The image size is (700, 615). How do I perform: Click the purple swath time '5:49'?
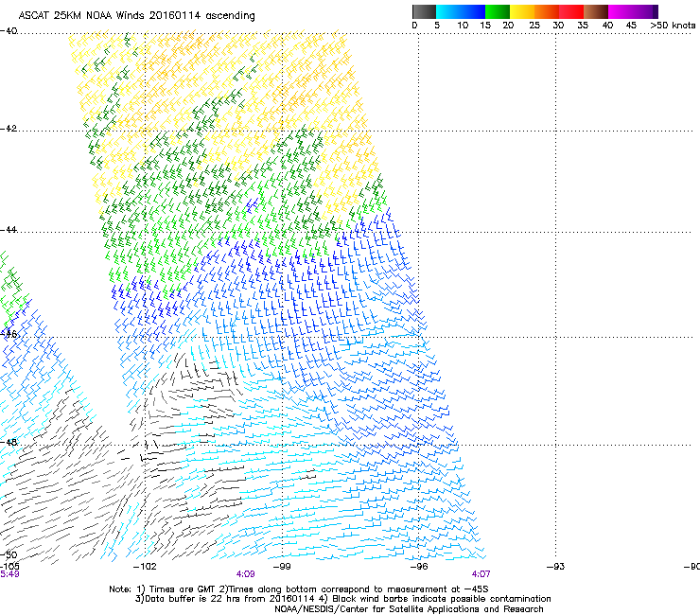pos(9,574)
